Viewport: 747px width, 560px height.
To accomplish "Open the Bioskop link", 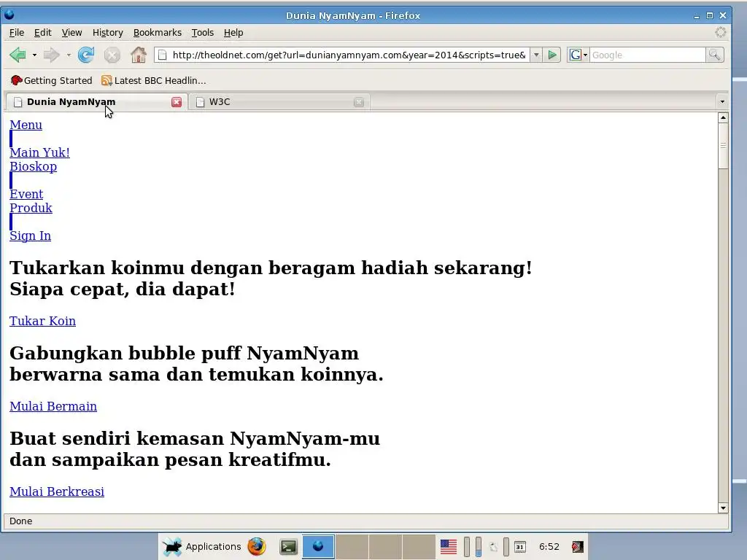I will (x=33, y=166).
